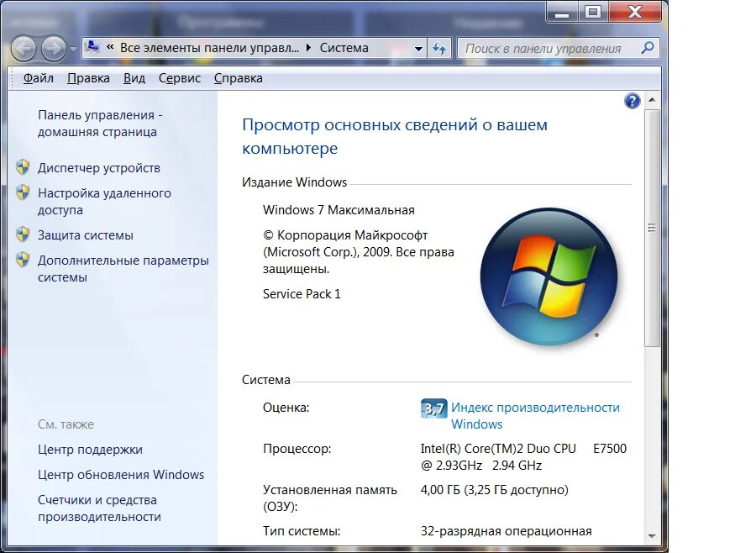This screenshot has width=756, height=553.
Task: Click the vertical scrollbar thumb
Action: click(652, 228)
